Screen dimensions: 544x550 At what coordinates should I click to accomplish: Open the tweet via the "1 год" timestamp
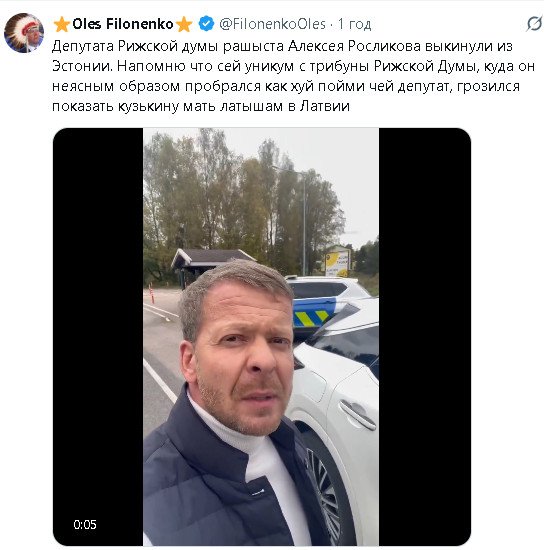(x=354, y=24)
